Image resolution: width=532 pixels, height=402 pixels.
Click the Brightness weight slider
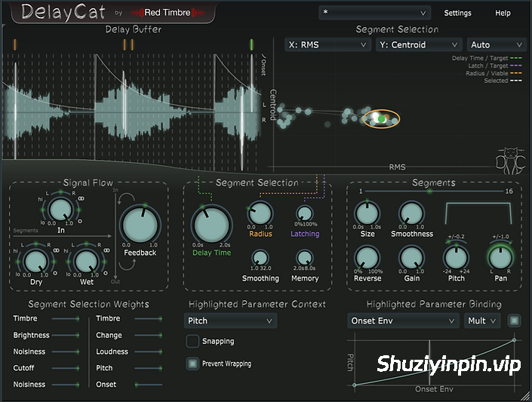[66, 335]
